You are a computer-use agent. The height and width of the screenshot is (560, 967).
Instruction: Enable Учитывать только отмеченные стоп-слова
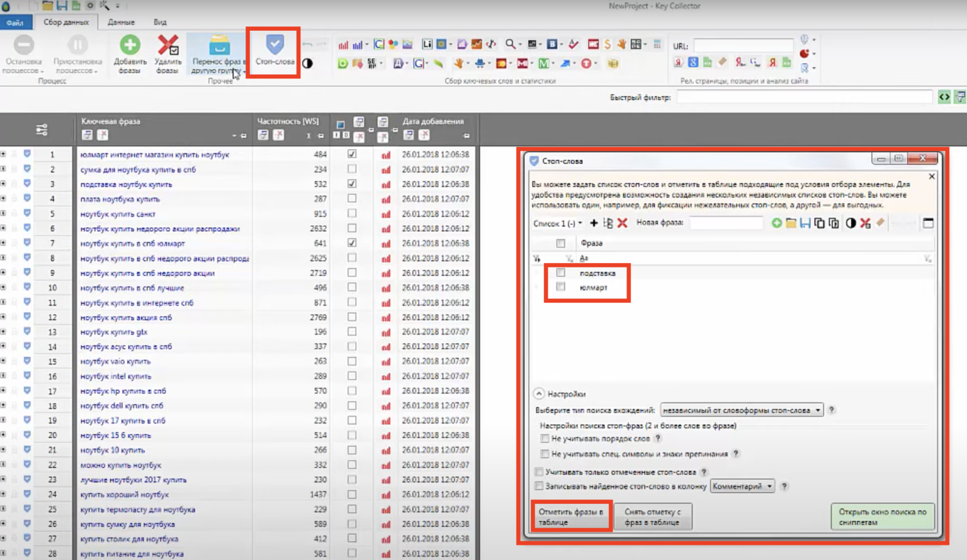[539, 472]
